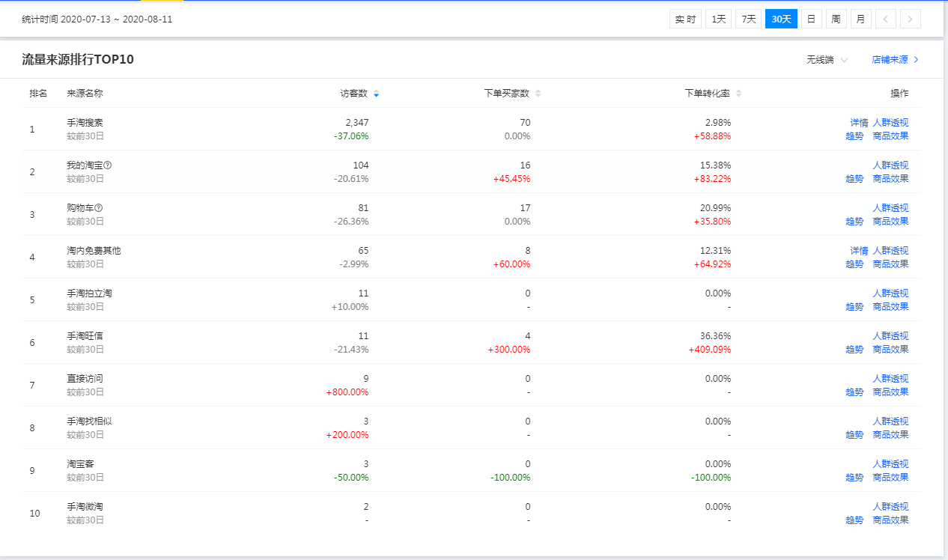Image resolution: width=948 pixels, height=560 pixels.
Task: Click sort icon next to 下单转化率
Action: [x=739, y=94]
